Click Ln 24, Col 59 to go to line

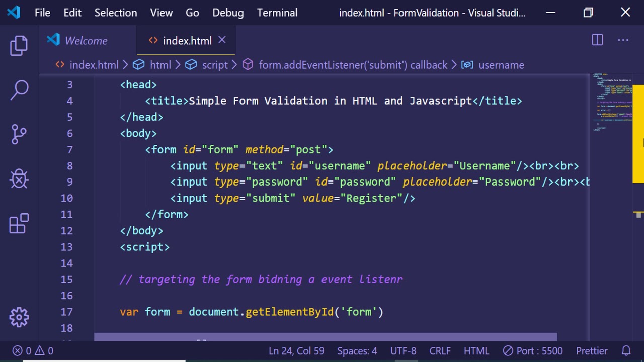(296, 351)
